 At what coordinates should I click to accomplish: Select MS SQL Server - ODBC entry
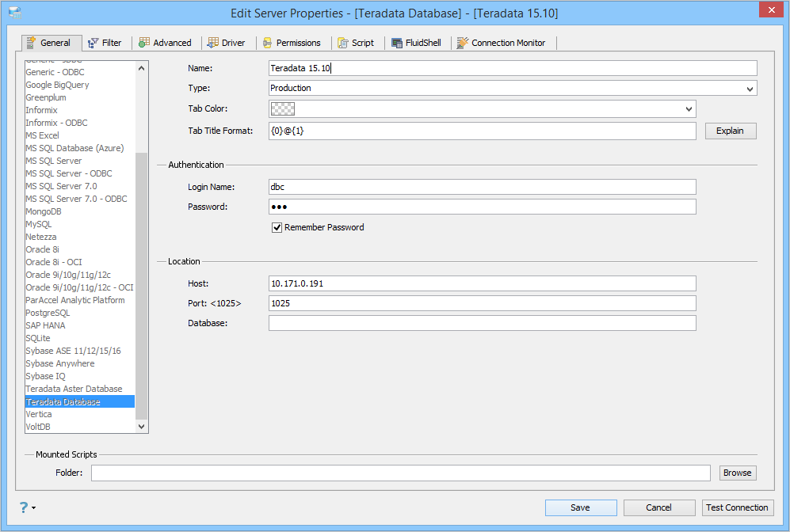point(80,173)
